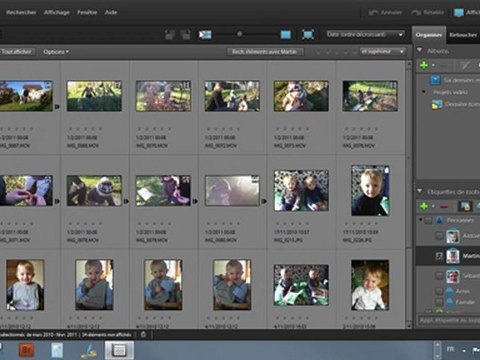
Task: Click the Amis tag icon
Action: coord(449,291)
